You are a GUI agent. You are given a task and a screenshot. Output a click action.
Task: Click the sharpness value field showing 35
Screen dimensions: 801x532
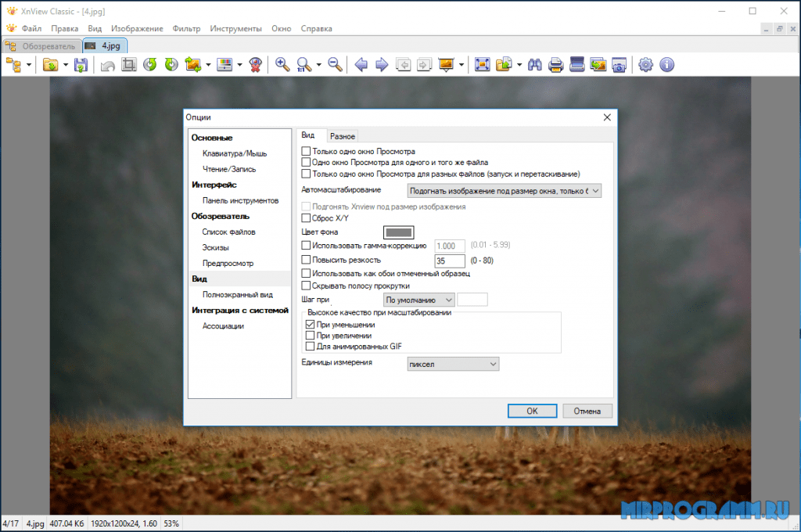[450, 261]
